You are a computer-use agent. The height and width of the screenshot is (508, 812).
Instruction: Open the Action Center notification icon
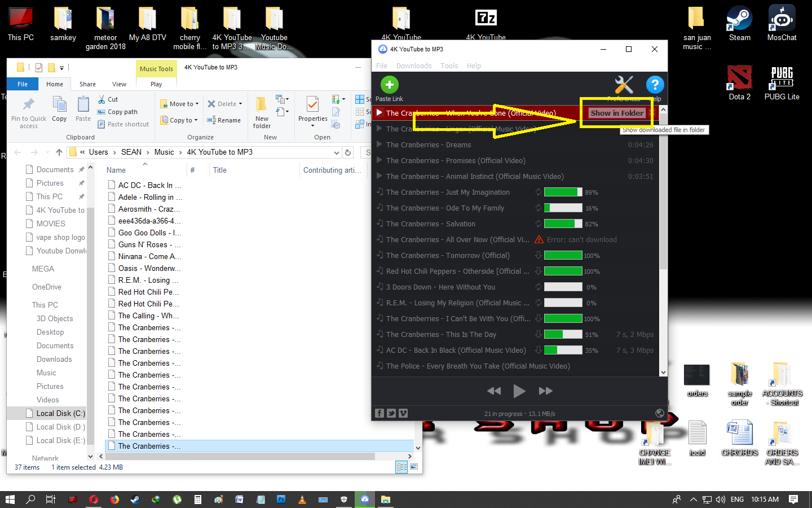[793, 500]
